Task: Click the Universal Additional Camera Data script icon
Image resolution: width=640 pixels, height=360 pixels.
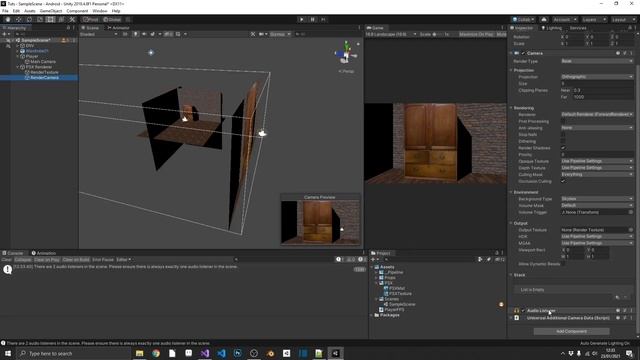Action: (517, 318)
